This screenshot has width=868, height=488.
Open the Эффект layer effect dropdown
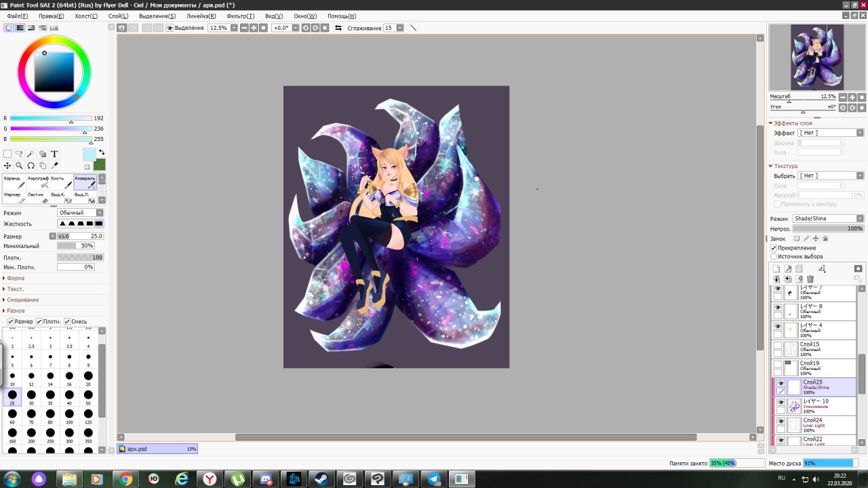831,133
